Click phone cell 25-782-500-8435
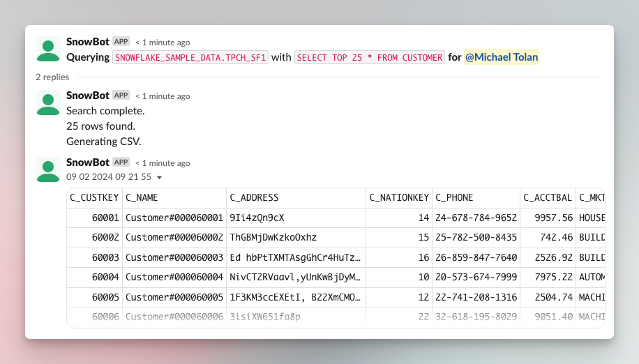Screen dimensions: 639x364 click(476, 237)
